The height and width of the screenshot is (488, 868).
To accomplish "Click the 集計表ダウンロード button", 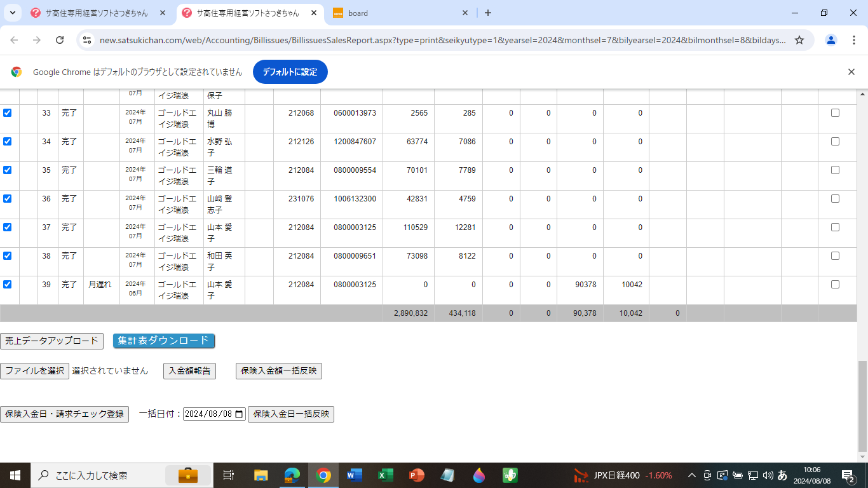I will (164, 341).
